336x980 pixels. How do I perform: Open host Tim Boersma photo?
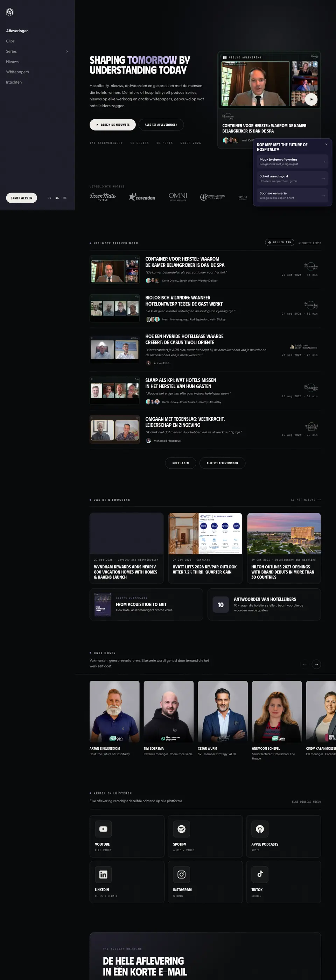(169, 712)
